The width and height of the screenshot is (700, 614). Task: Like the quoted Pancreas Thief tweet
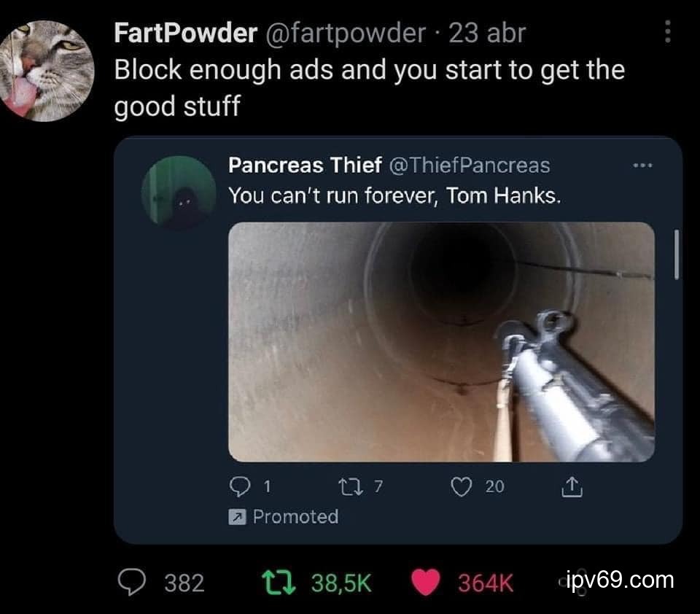tap(461, 486)
